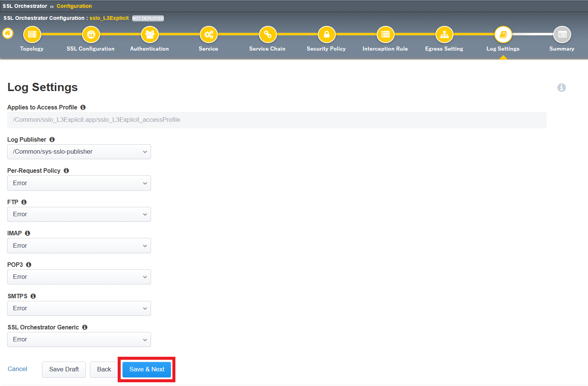Show info tooltip for IMAP
Image resolution: width=588 pixels, height=386 pixels.
[x=27, y=233]
